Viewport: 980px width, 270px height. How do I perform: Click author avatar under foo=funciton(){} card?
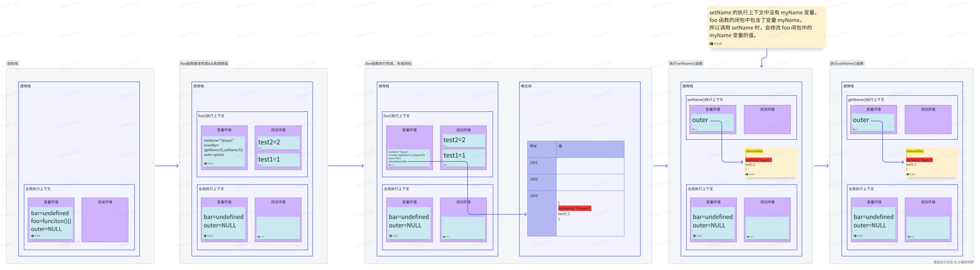33,236
